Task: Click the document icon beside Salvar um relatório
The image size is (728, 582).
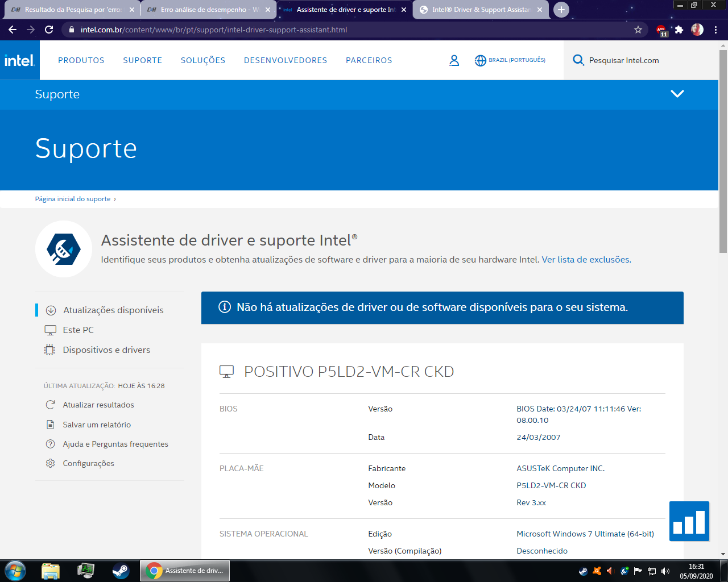Action: point(51,425)
